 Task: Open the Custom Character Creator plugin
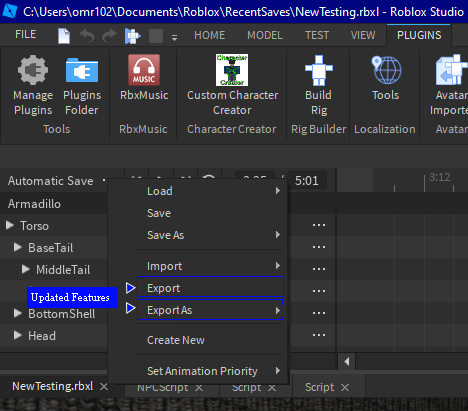coord(232,85)
